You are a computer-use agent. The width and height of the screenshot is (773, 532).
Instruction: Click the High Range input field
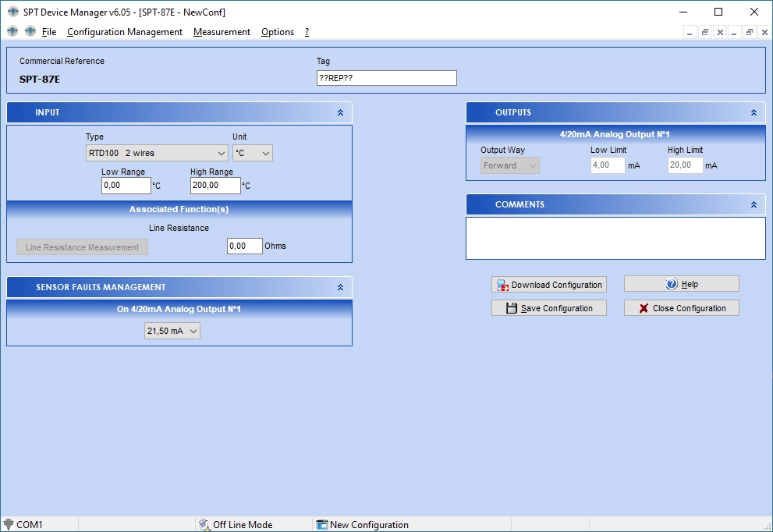pos(215,186)
